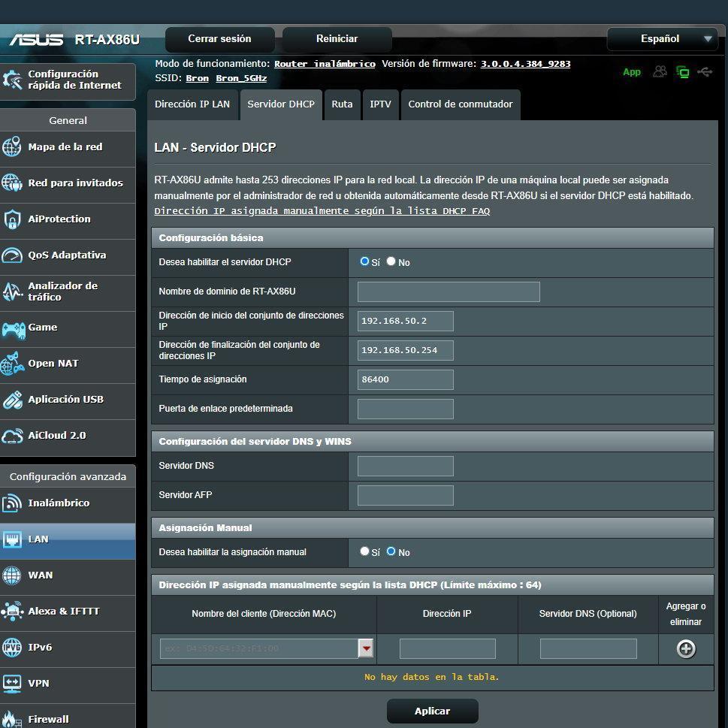Click the Firewall flame icon
Screen dimensions: 728x728
11,719
